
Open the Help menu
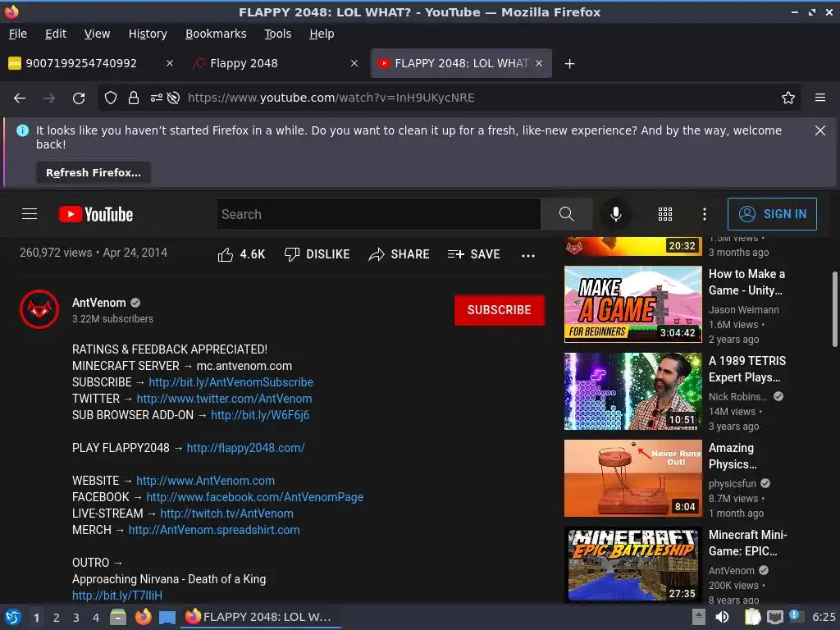click(322, 34)
